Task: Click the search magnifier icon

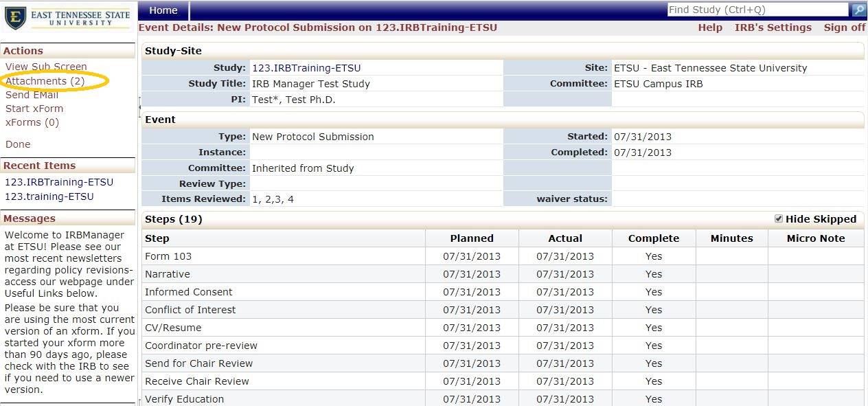Action: 858,10
